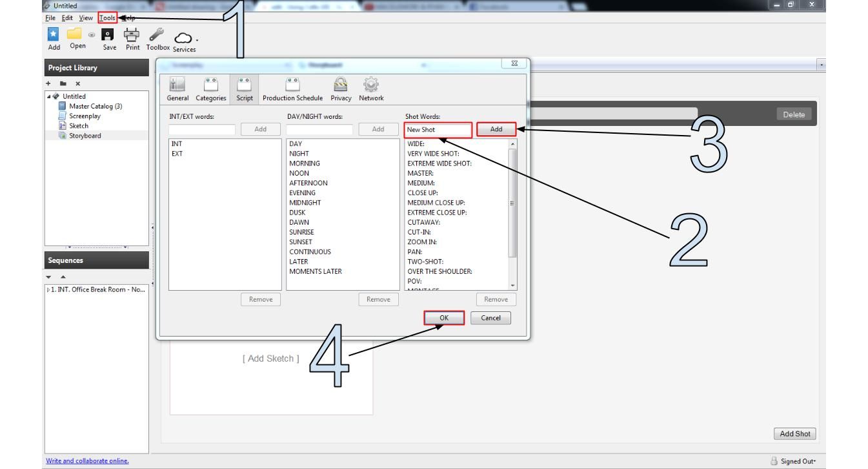This screenshot has width=868, height=469.
Task: Click inside the Shot Words input field
Action: 437,129
